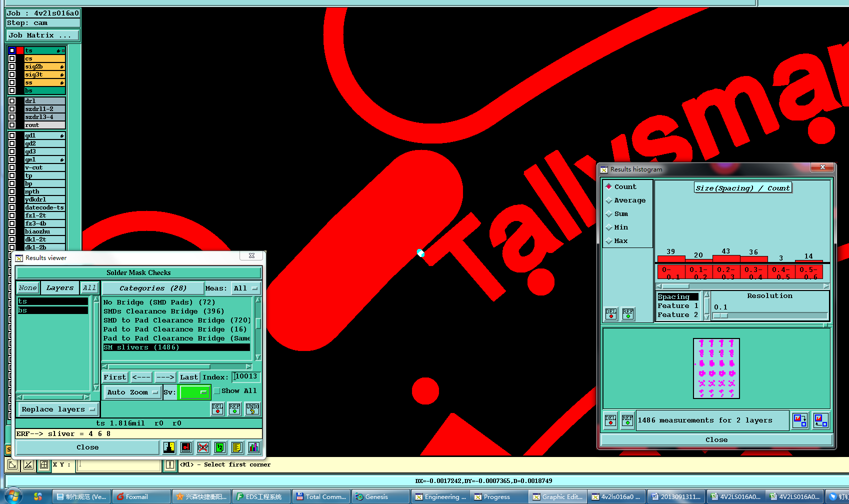
Task: Click red color swatch of ts layer
Action: coord(20,50)
